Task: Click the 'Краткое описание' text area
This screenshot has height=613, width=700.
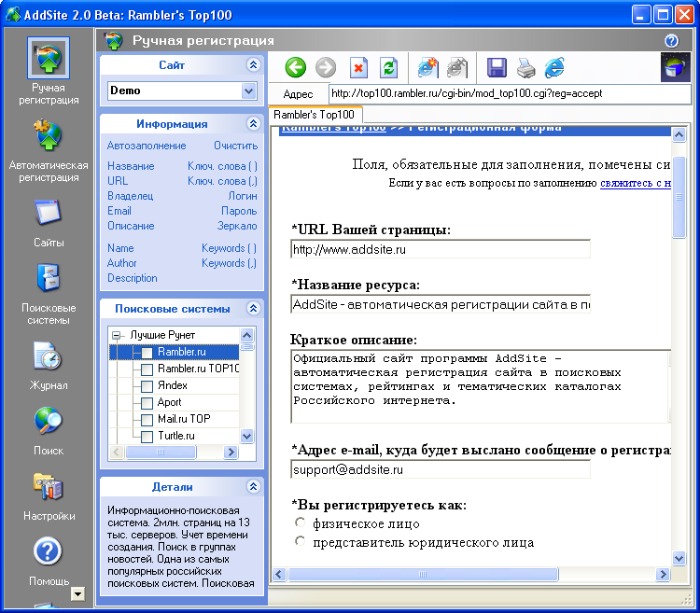Action: pos(481,386)
